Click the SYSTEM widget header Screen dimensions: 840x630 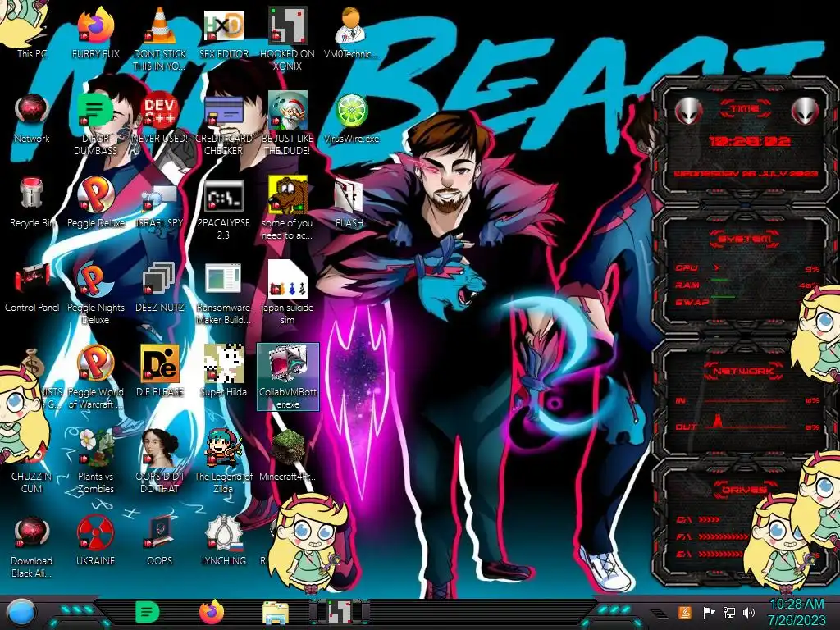click(745, 239)
